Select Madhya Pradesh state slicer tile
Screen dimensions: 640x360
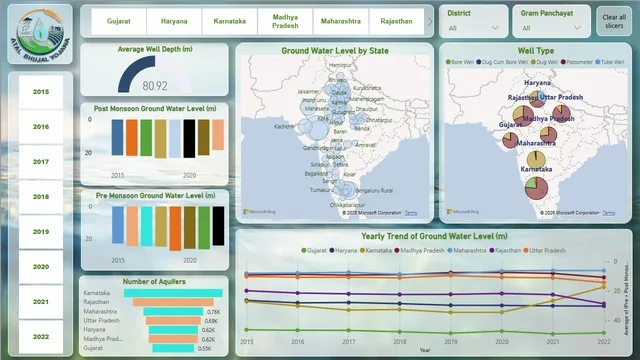click(285, 21)
